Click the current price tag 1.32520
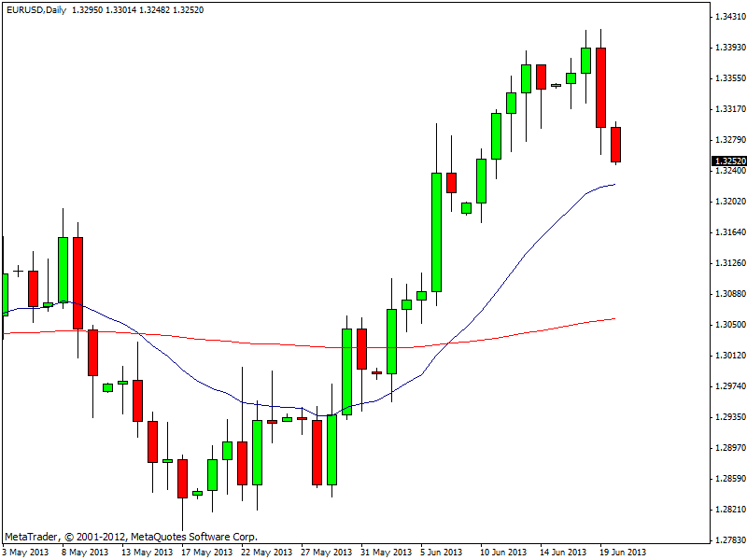The height and width of the screenshot is (560, 747). (x=729, y=161)
